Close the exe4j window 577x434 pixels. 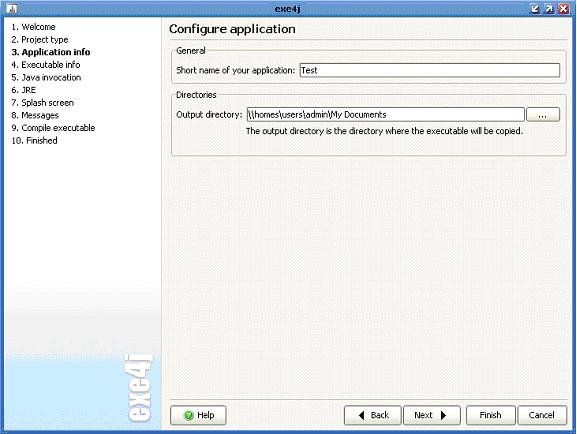click(563, 9)
